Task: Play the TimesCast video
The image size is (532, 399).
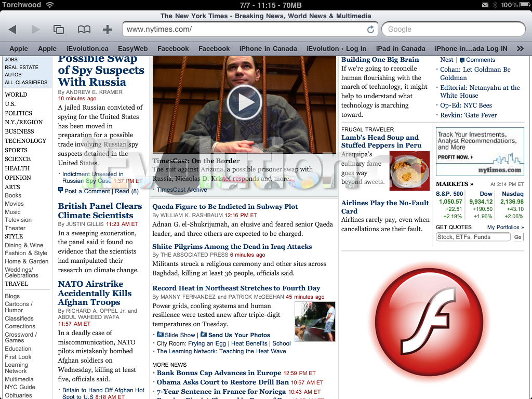Action: click(x=244, y=102)
